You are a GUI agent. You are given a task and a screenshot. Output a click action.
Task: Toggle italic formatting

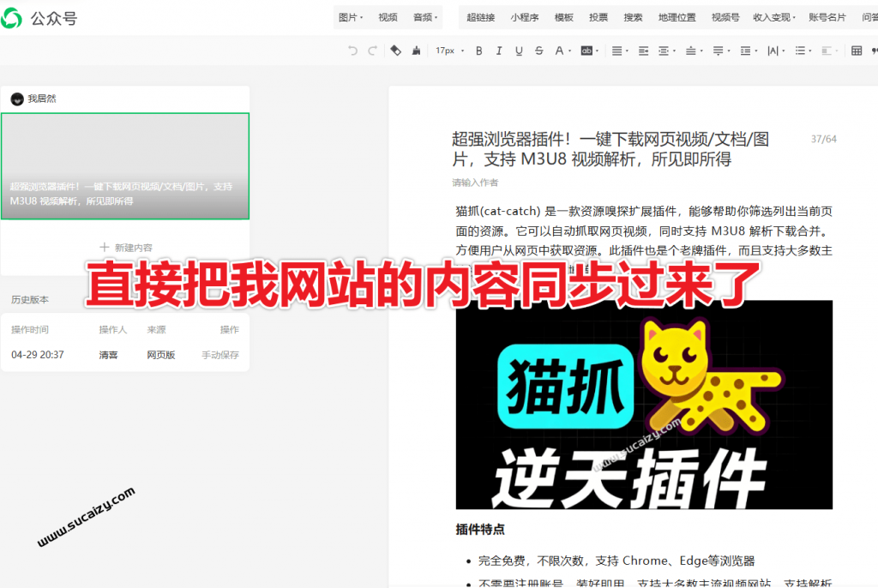point(498,51)
